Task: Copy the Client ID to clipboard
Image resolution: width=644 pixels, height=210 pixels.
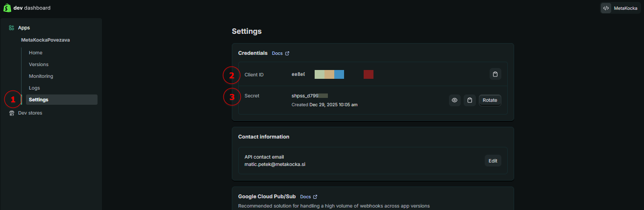Action: tap(495, 74)
